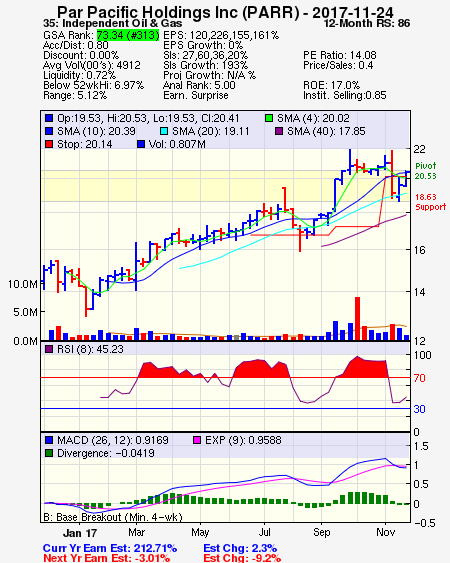Click the blue Op/Hi/Lo/Cl legend square
Screen dimensions: 450x563
click(x=49, y=118)
